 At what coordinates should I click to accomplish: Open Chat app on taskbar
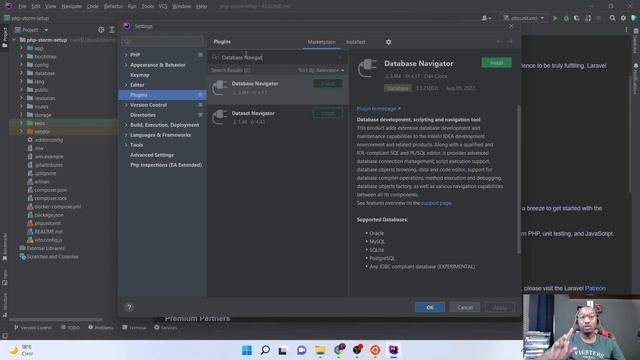(x=301, y=350)
